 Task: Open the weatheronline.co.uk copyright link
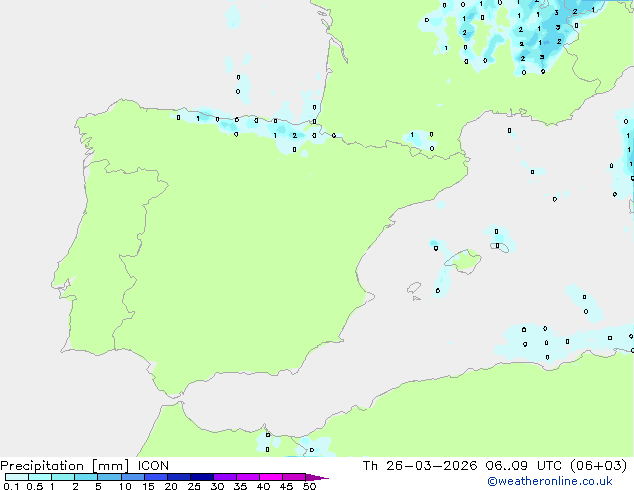[550, 481]
